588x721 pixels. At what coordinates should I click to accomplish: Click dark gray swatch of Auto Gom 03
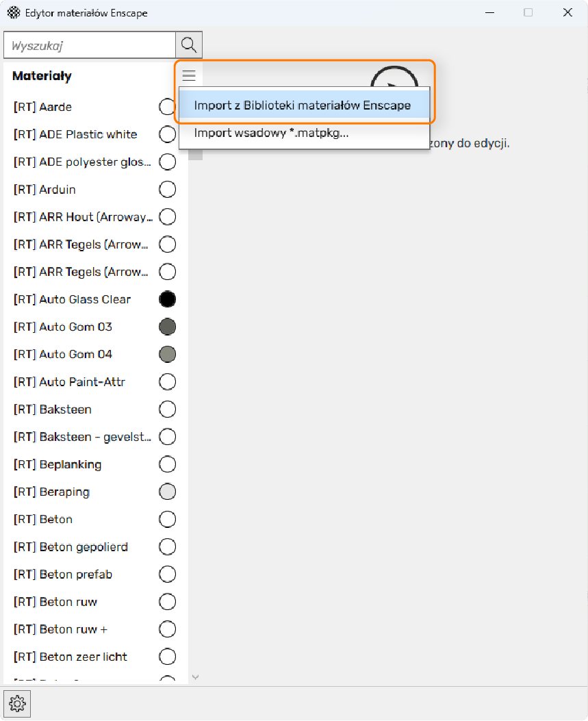(167, 327)
